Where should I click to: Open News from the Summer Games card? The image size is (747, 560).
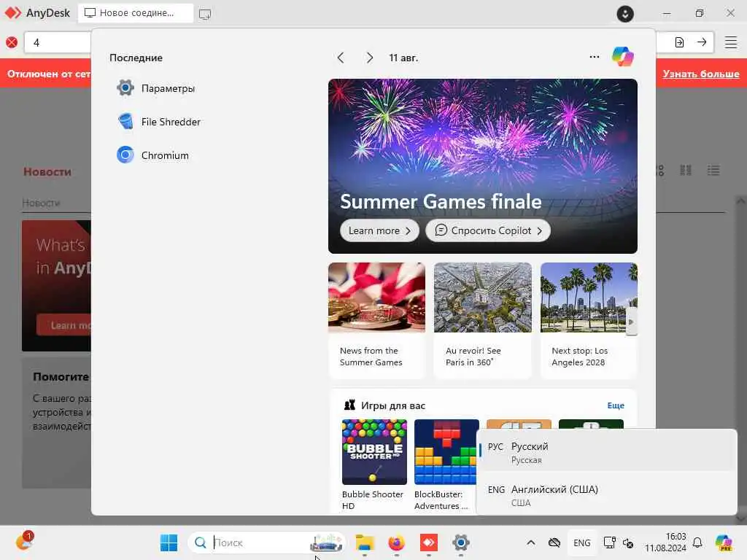[x=376, y=320]
